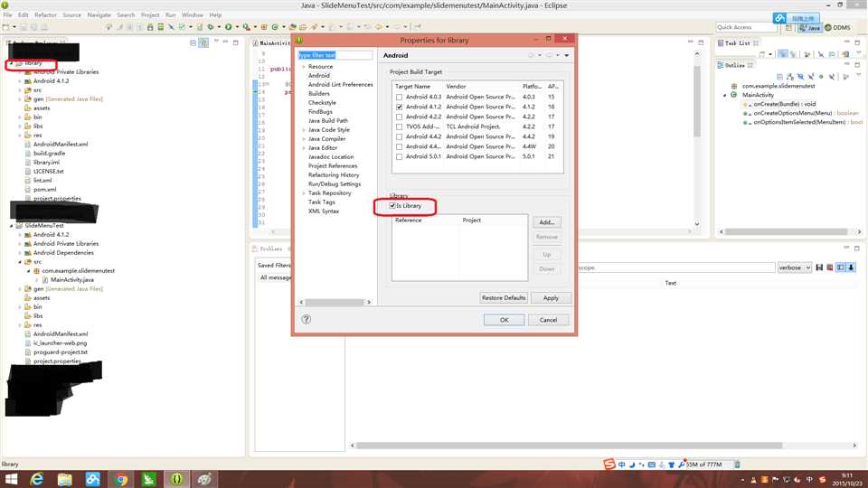This screenshot has height=488, width=868.
Task: Expand the Task Repository node
Action: coord(304,193)
